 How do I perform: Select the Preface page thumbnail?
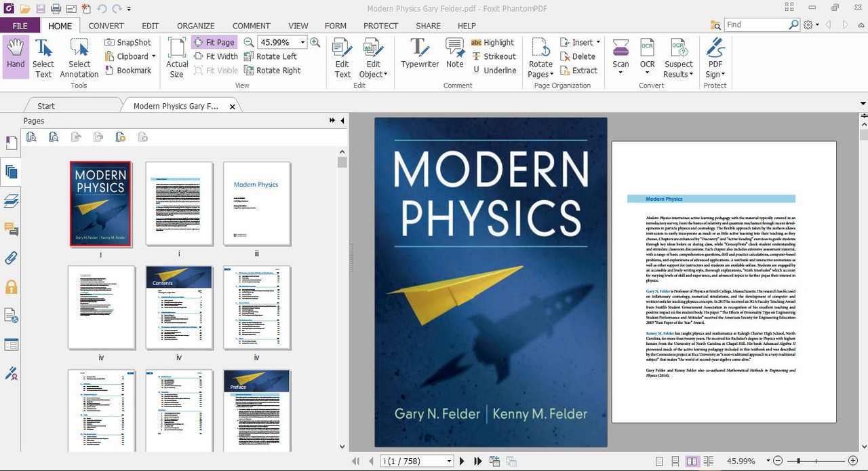click(257, 410)
